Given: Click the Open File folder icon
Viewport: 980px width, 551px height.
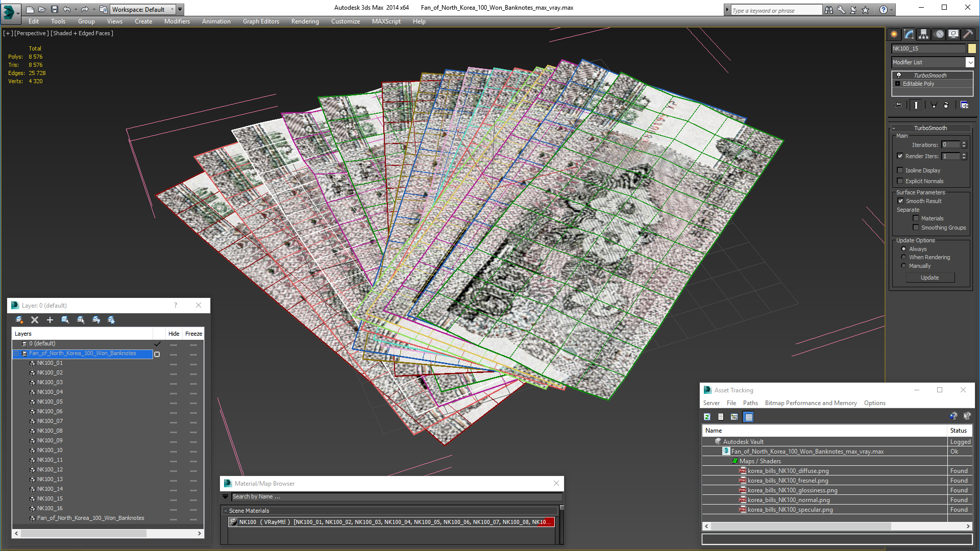Looking at the screenshot, I should click(x=42, y=9).
